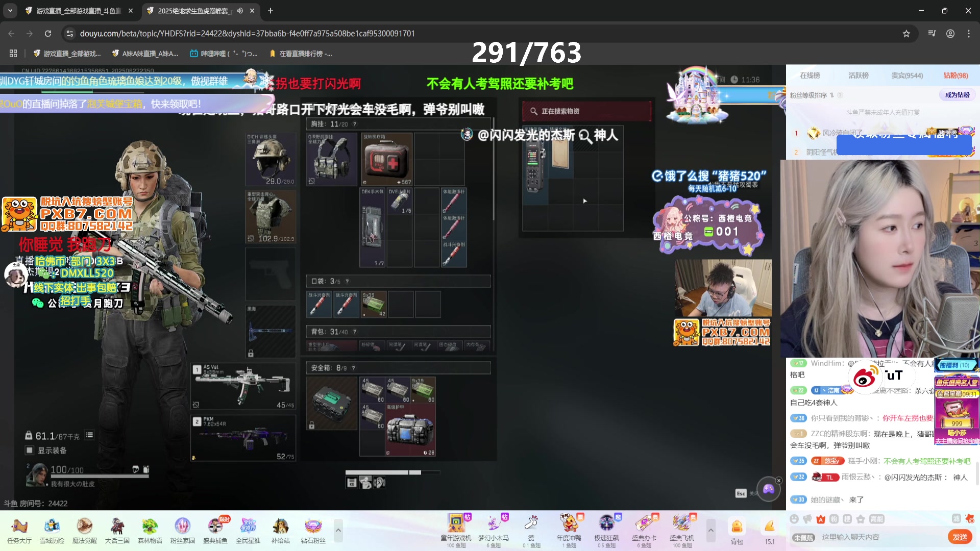Send the 年度冲鸭 gift
This screenshot has width=980, height=551.
click(569, 531)
